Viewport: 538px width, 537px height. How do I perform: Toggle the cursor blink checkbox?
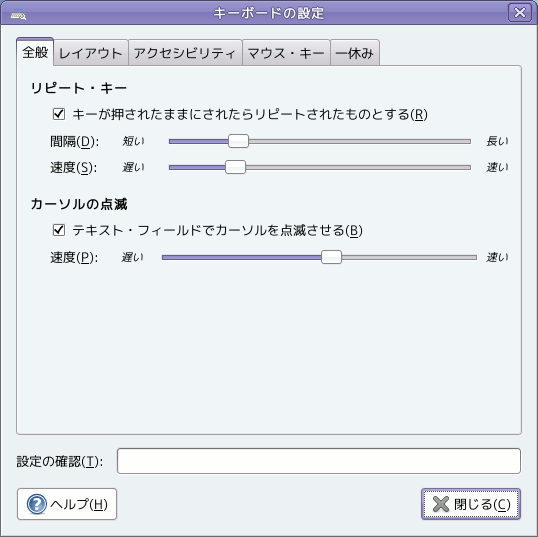click(x=59, y=230)
